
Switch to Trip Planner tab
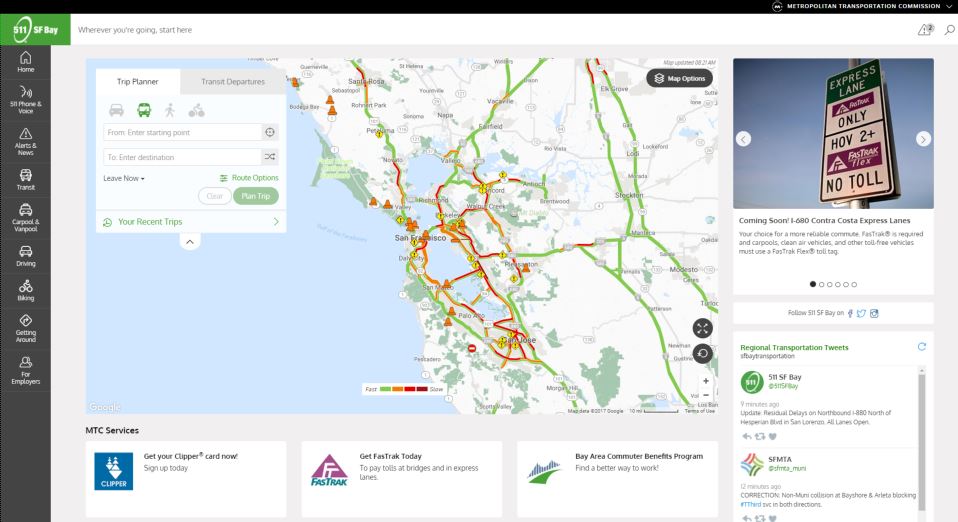coord(137,81)
